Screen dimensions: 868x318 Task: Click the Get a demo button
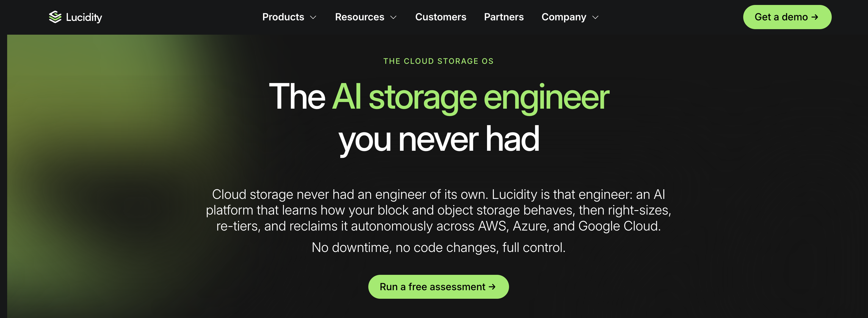(787, 17)
